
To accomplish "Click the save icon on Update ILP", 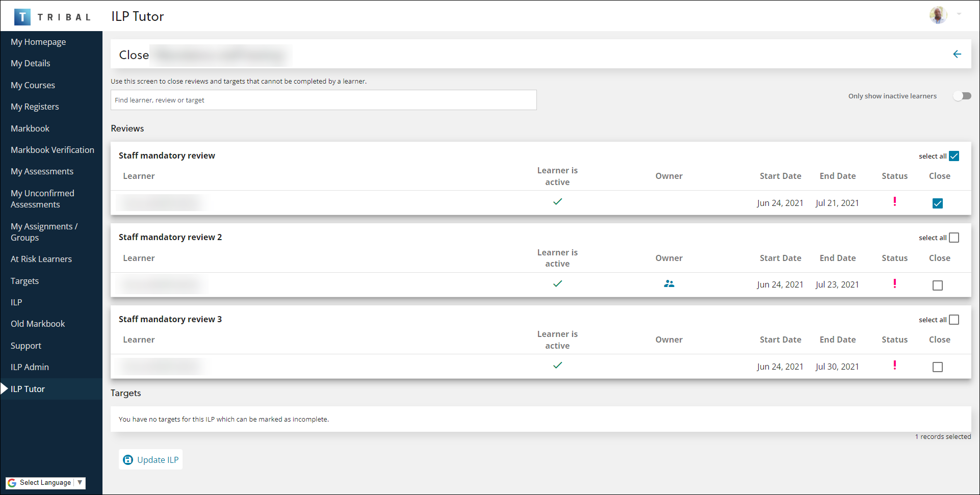I will pos(128,460).
